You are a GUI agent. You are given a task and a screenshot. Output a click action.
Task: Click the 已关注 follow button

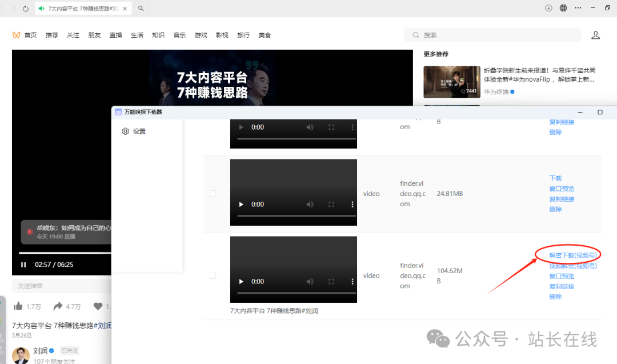click(x=70, y=350)
